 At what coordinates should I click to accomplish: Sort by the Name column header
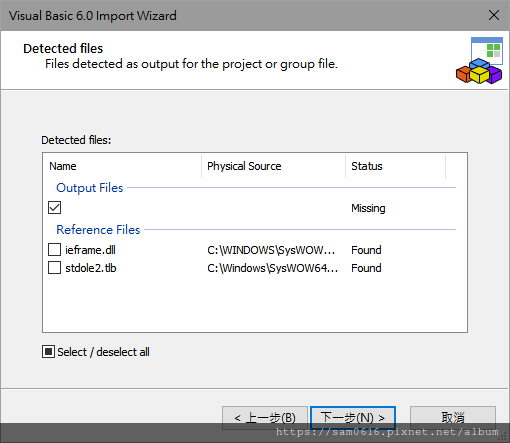tap(122, 166)
